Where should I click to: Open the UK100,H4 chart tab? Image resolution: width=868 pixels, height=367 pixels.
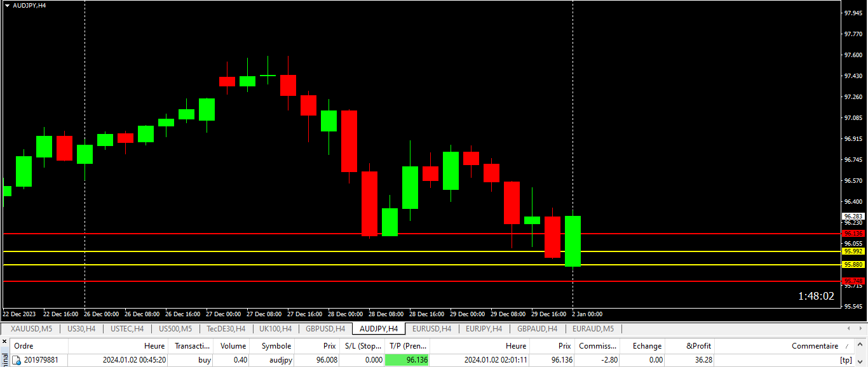click(x=275, y=328)
